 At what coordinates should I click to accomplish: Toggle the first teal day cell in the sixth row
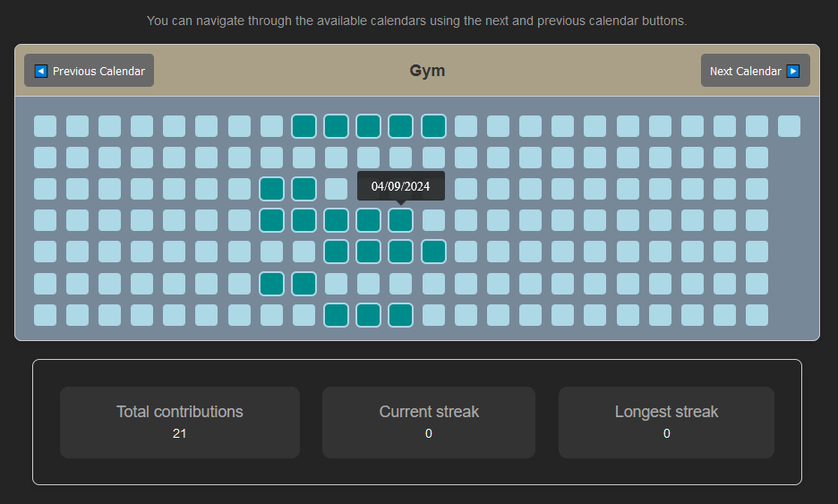[271, 284]
